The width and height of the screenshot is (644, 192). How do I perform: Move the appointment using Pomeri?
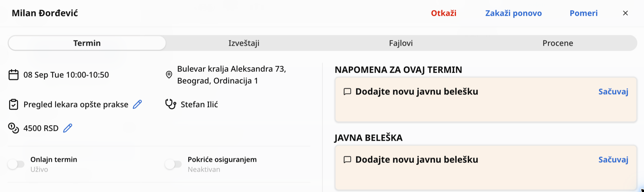[x=584, y=13]
